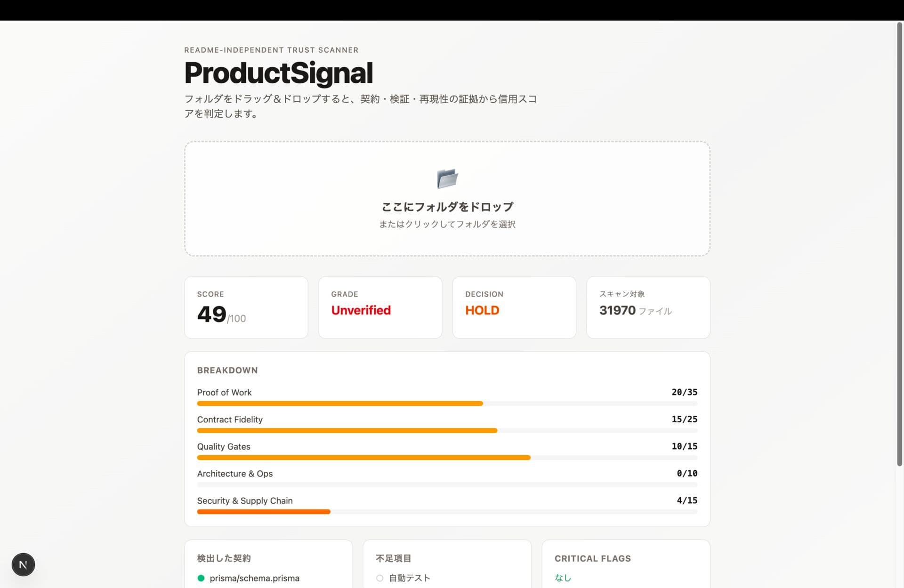Click the folder icon in drop zone
This screenshot has height=588, width=904.
(447, 178)
